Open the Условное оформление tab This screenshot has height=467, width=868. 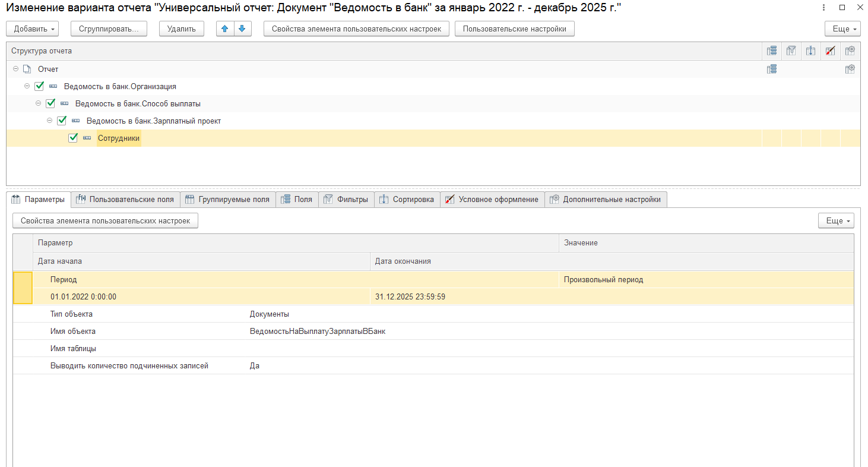[492, 200]
